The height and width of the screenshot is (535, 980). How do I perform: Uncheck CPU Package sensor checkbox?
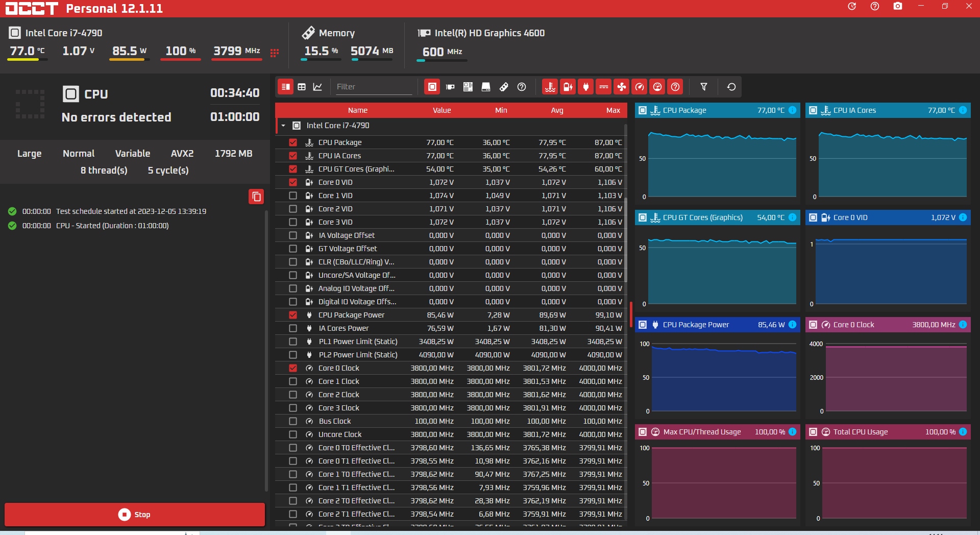293,142
